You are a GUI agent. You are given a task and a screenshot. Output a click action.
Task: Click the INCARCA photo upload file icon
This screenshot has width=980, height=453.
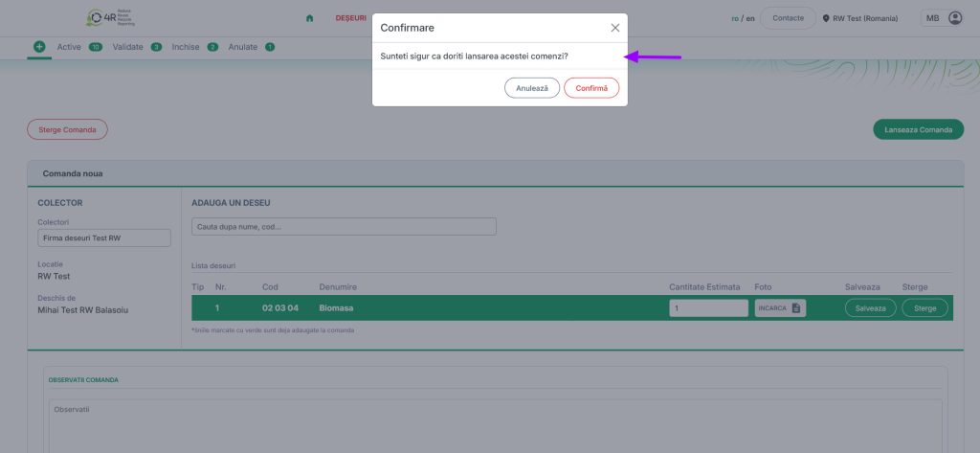click(x=795, y=308)
